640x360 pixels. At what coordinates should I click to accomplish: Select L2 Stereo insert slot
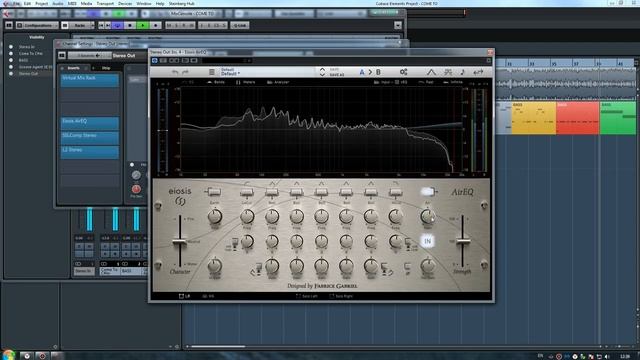pos(90,152)
